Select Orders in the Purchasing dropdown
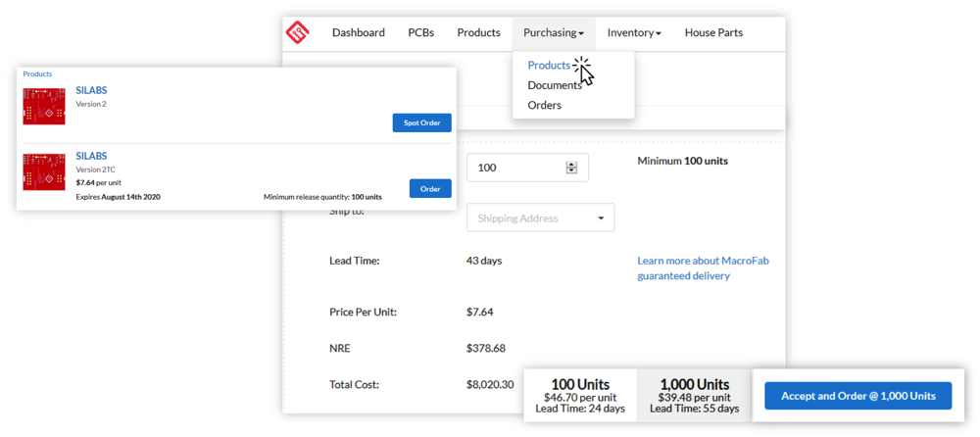The width and height of the screenshot is (980, 437). point(544,105)
